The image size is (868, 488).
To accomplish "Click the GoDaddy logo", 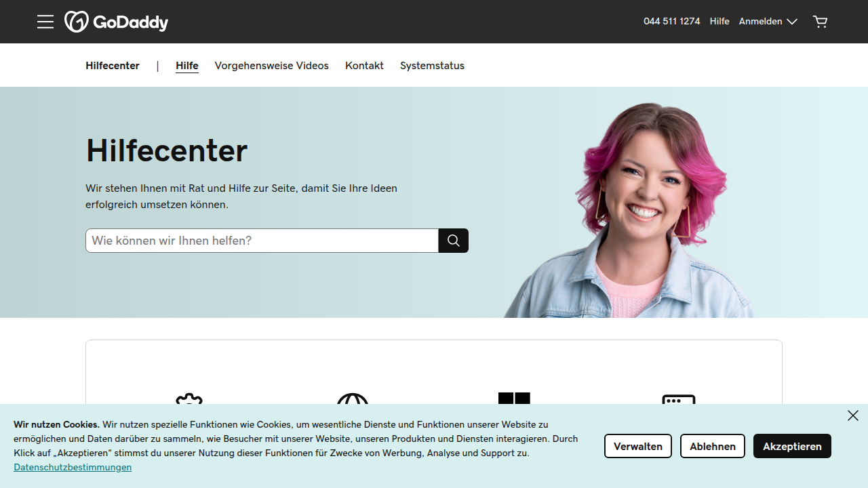I will (x=116, y=22).
